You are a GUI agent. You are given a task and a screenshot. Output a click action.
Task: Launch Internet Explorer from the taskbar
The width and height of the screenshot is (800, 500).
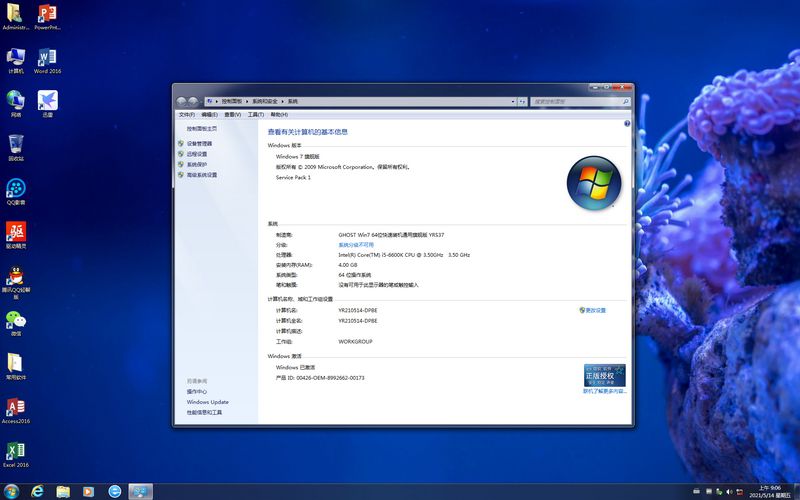click(37, 491)
